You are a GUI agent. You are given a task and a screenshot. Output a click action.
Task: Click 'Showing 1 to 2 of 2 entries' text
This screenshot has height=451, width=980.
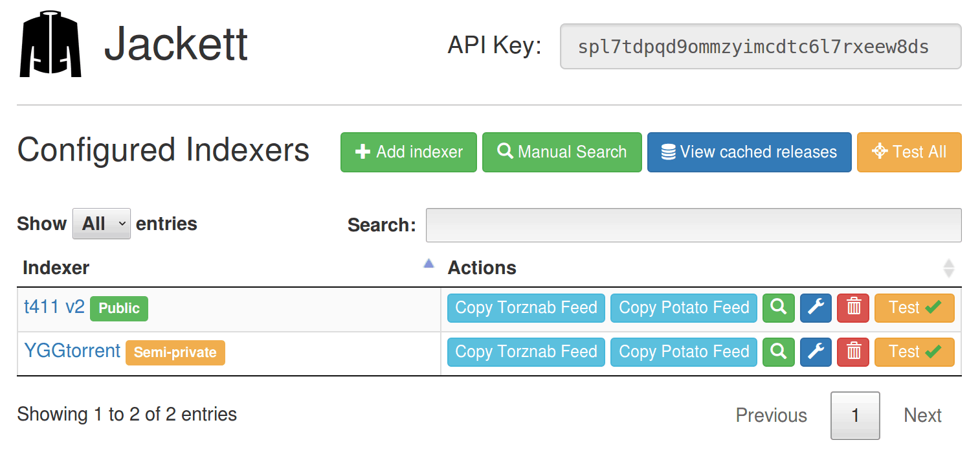tap(127, 414)
